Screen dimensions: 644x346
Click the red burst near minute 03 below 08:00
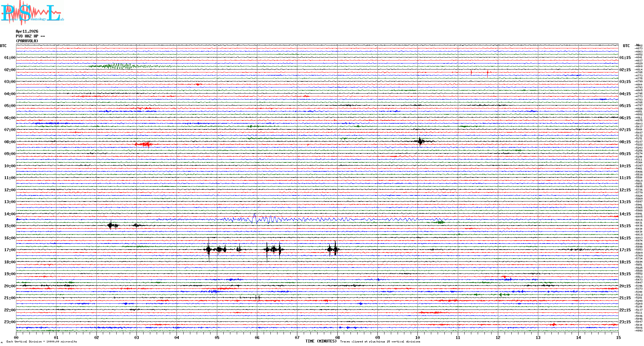[146, 144]
